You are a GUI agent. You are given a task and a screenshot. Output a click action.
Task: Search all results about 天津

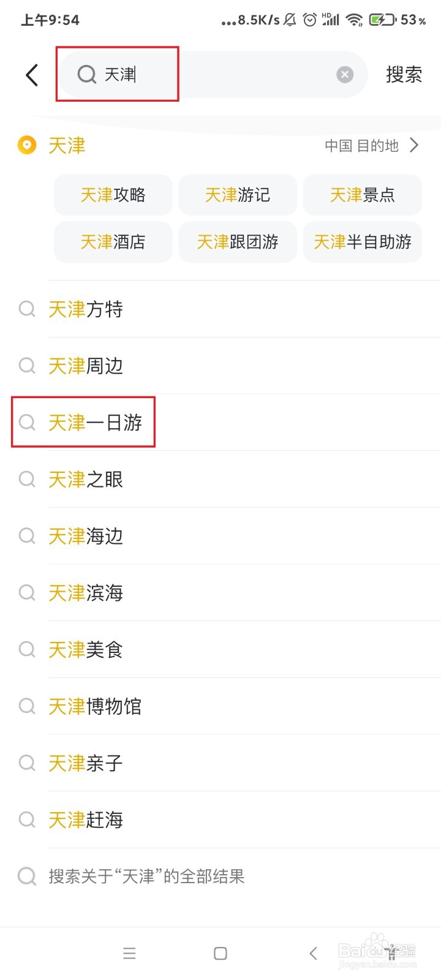tap(147, 876)
